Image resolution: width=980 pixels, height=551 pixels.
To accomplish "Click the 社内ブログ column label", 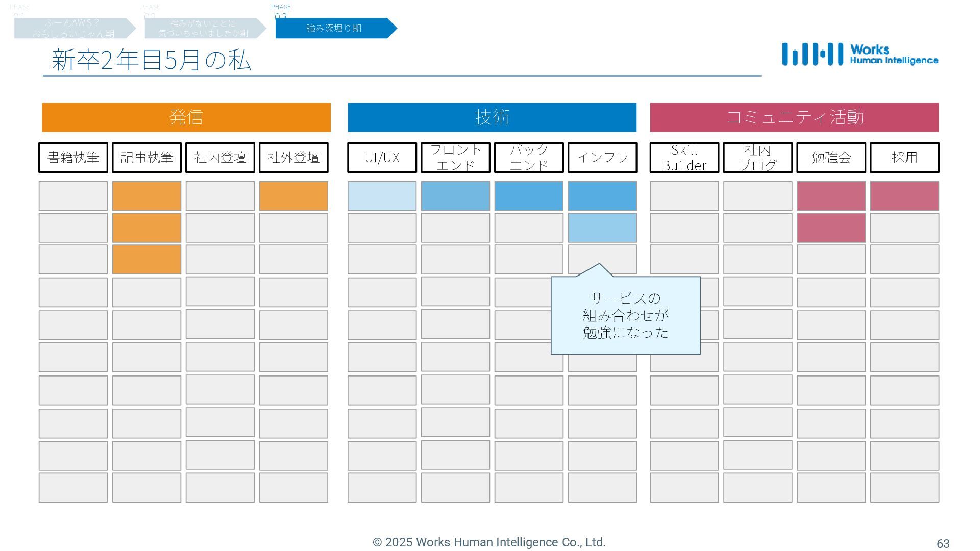I will [757, 158].
